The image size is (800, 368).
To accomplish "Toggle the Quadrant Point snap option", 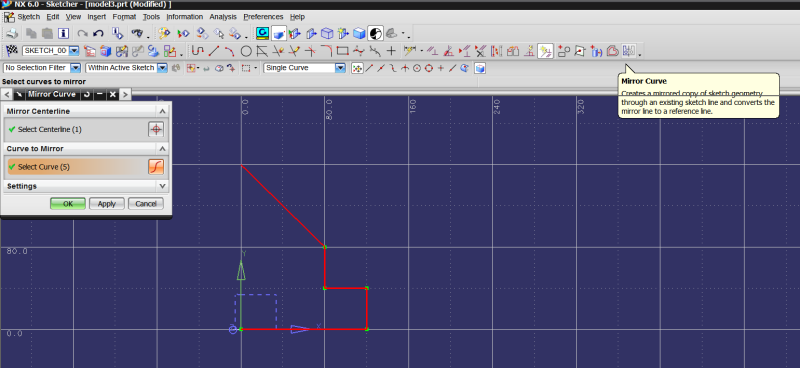I will pyautogui.click(x=429, y=68).
